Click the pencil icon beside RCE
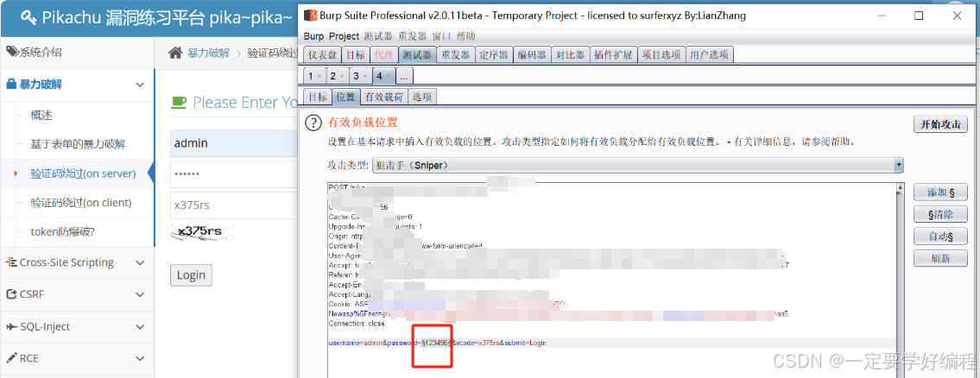The height and width of the screenshot is (378, 980). [x=11, y=359]
